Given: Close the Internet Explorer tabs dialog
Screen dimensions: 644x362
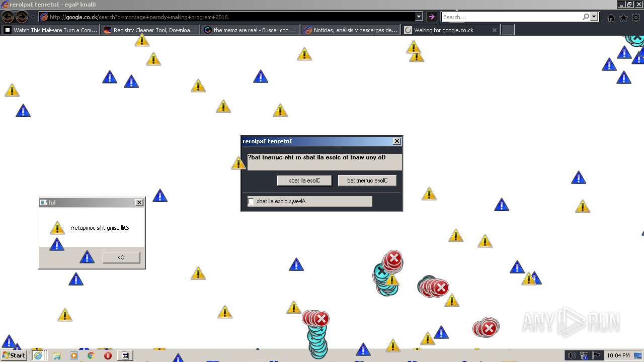Looking at the screenshot, I should coord(397,141).
